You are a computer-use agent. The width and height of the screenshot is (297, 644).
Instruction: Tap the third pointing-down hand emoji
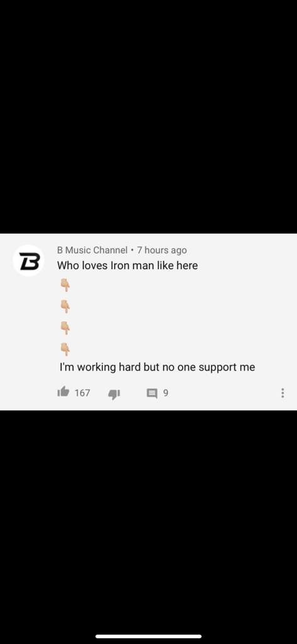65,328
